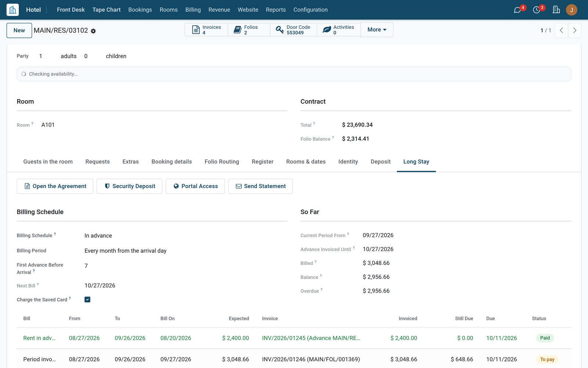Open invoice INV/2026/01246 link
This screenshot has width=588, height=368.
311,359
